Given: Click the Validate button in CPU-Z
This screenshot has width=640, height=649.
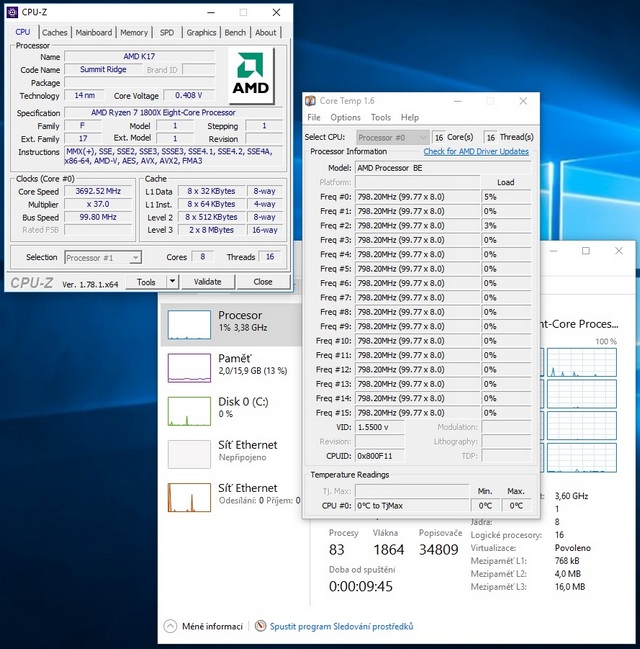Looking at the screenshot, I should pos(208,282).
